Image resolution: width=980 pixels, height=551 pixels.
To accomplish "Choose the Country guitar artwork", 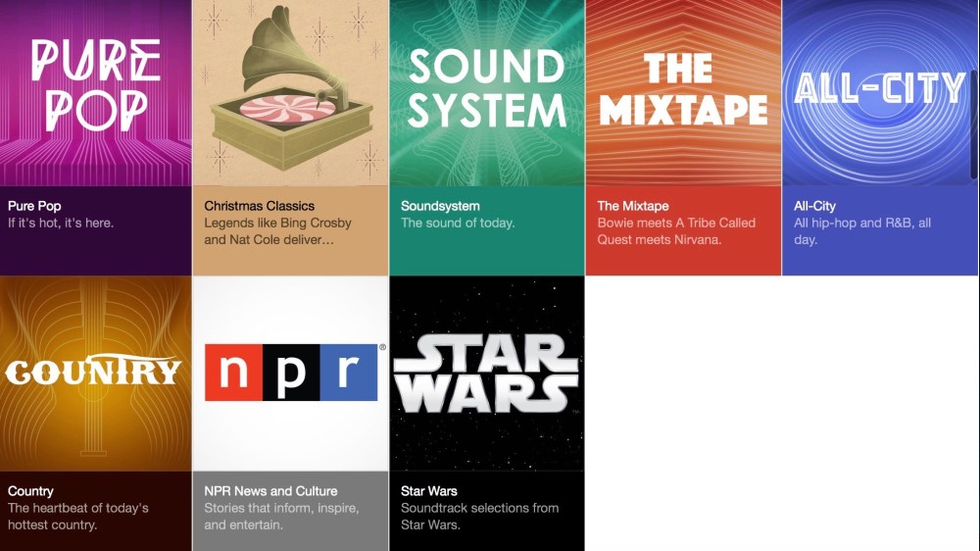I will pyautogui.click(x=95, y=373).
